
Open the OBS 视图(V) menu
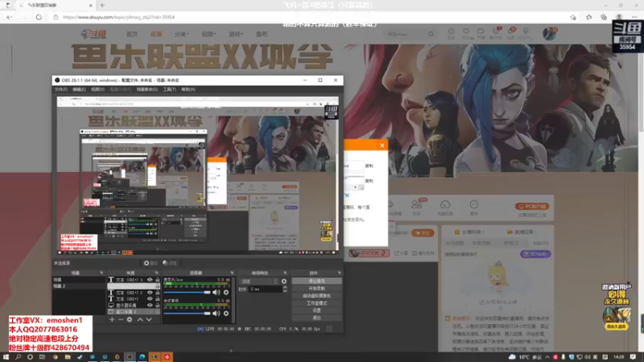point(97,89)
